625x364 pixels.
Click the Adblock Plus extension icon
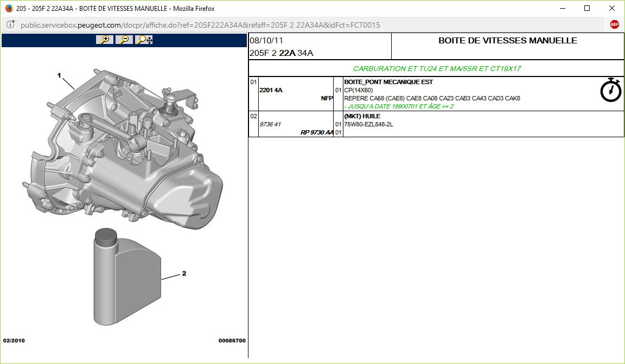tap(614, 24)
